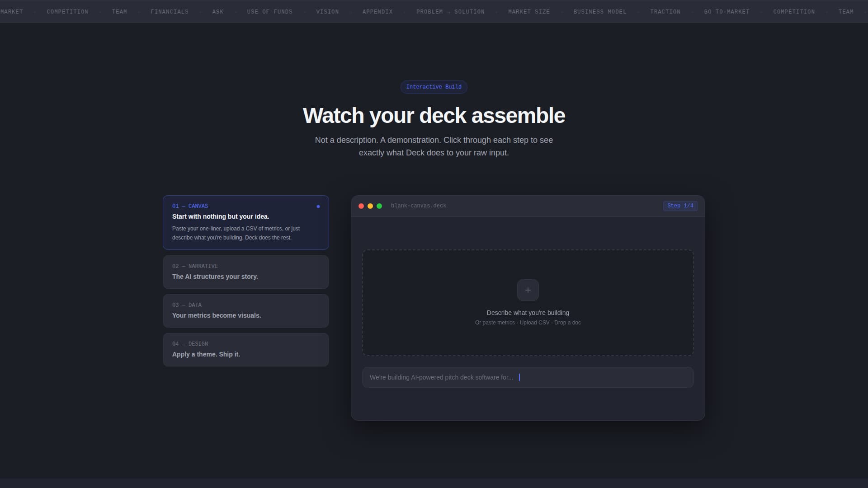Click the red window dot on blank-canvas.deck

point(361,206)
